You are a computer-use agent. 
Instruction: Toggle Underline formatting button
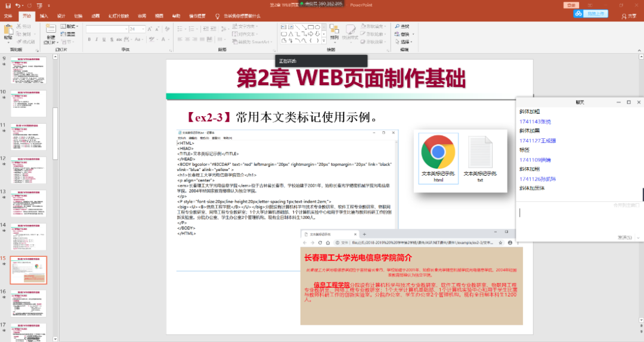click(x=104, y=40)
